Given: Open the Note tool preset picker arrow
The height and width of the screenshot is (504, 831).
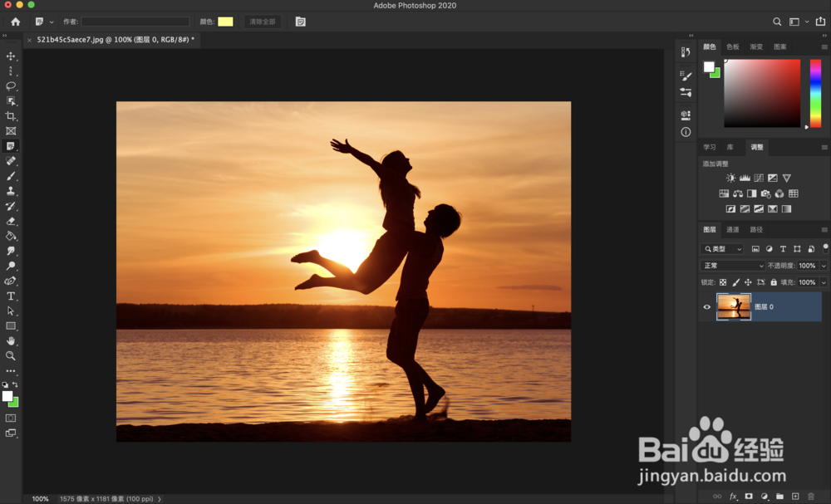Looking at the screenshot, I should (x=52, y=22).
